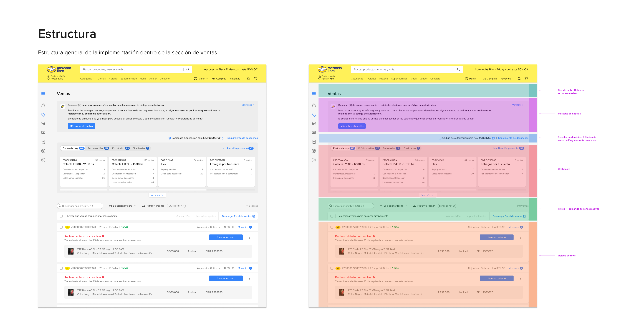This screenshot has width=644, height=335.
Task: Open the shopping cart icon in right mockup header
Action: pyautogui.click(x=526, y=79)
